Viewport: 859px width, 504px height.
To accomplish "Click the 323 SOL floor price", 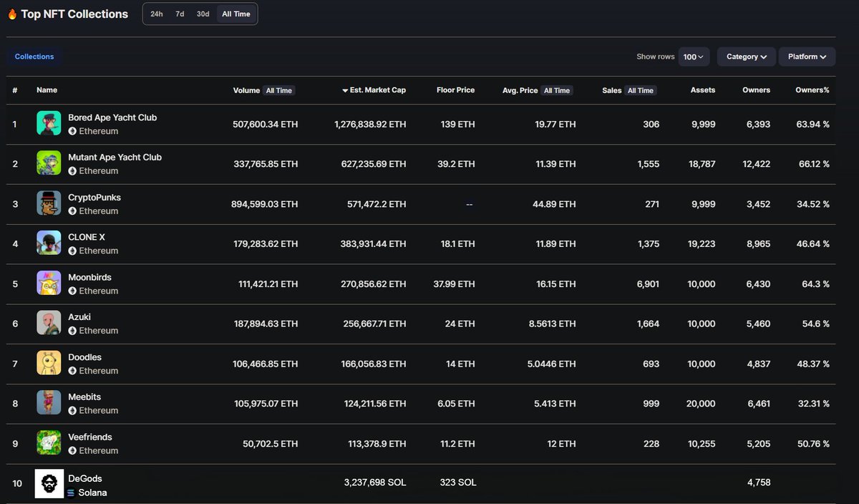I will pyautogui.click(x=457, y=483).
